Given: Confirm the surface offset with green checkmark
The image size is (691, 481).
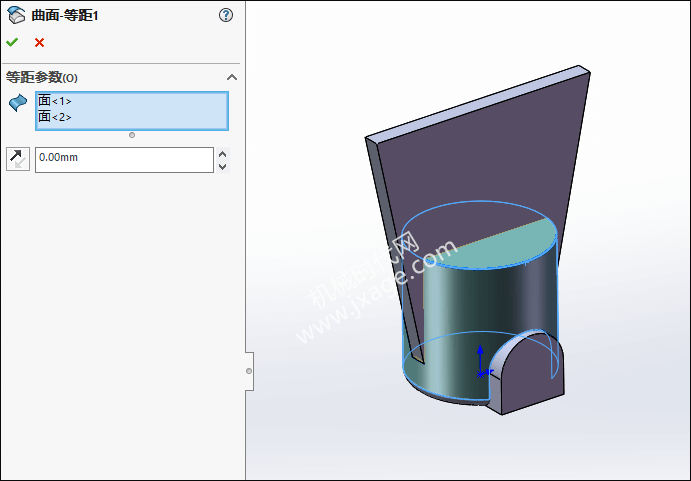Looking at the screenshot, I should [x=12, y=42].
